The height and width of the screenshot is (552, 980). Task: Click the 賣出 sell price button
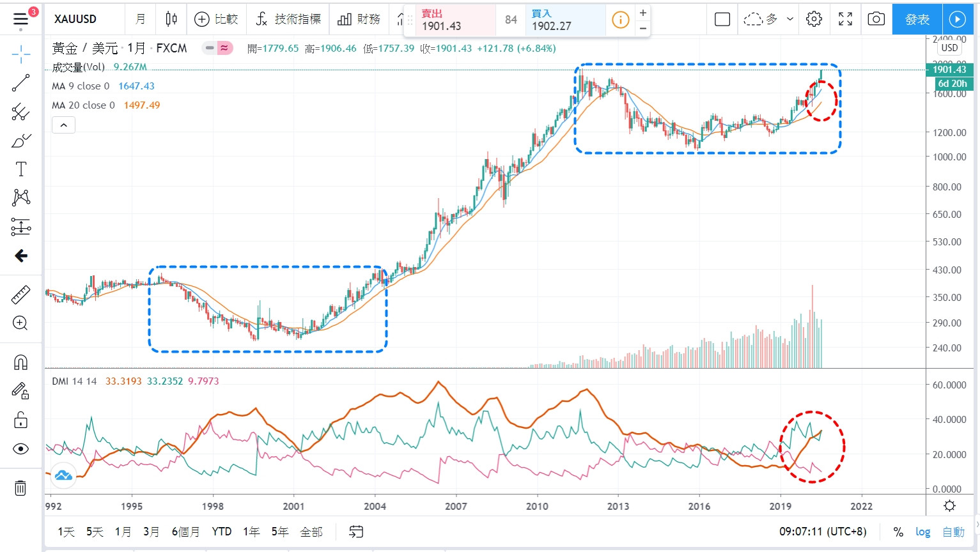tap(455, 20)
